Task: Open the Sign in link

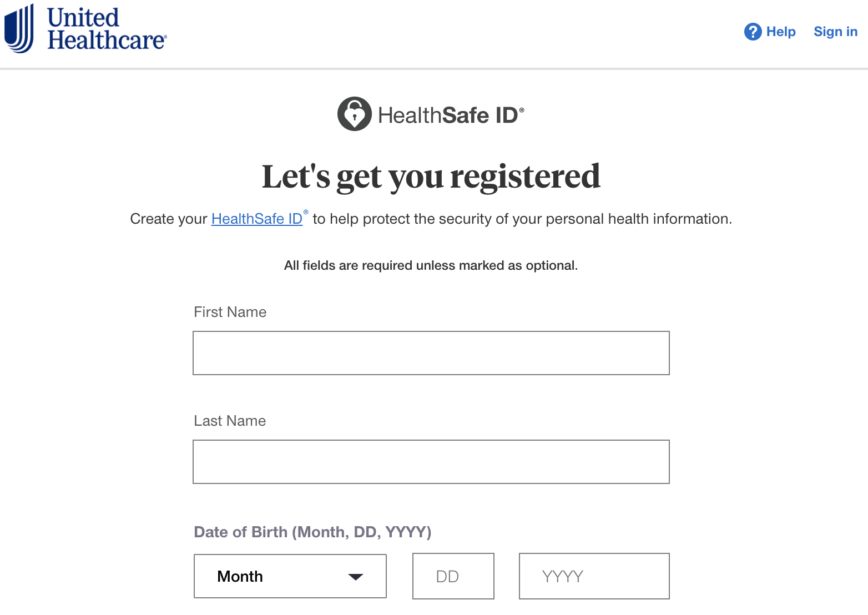Action: 835,32
